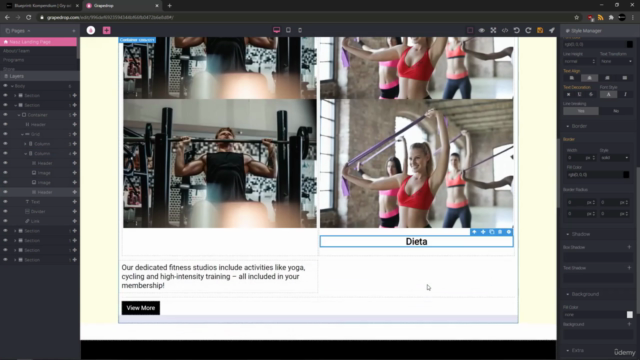Image resolution: width=640 pixels, height=360 pixels.
Task: Toggle visibility of the Link layer
Action: click(x=5, y=221)
